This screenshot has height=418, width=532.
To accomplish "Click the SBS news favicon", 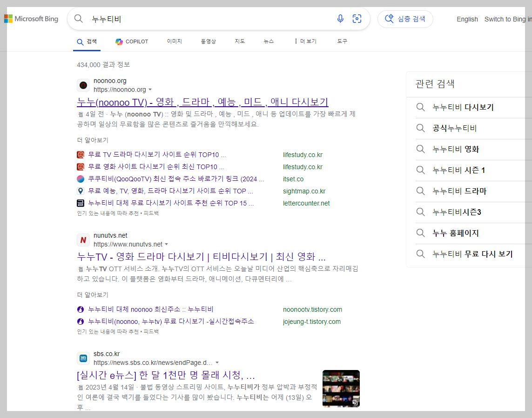I will pos(83,358).
